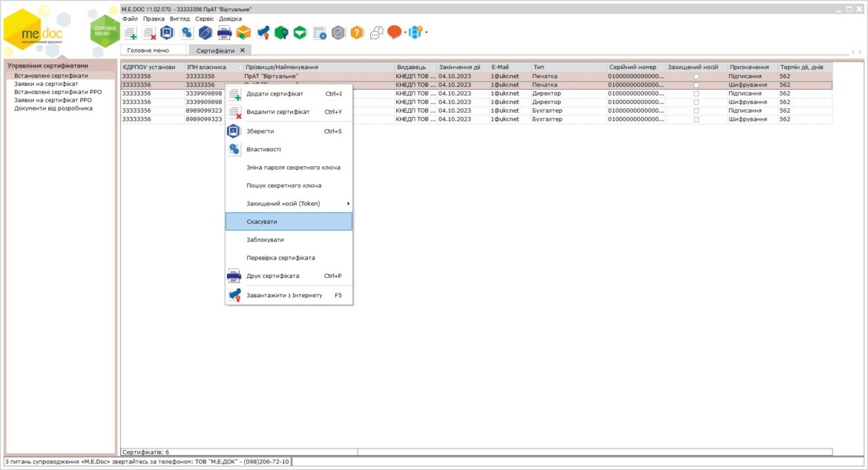
Task: Click the green magnifier hexagon icon
Action: point(281,33)
